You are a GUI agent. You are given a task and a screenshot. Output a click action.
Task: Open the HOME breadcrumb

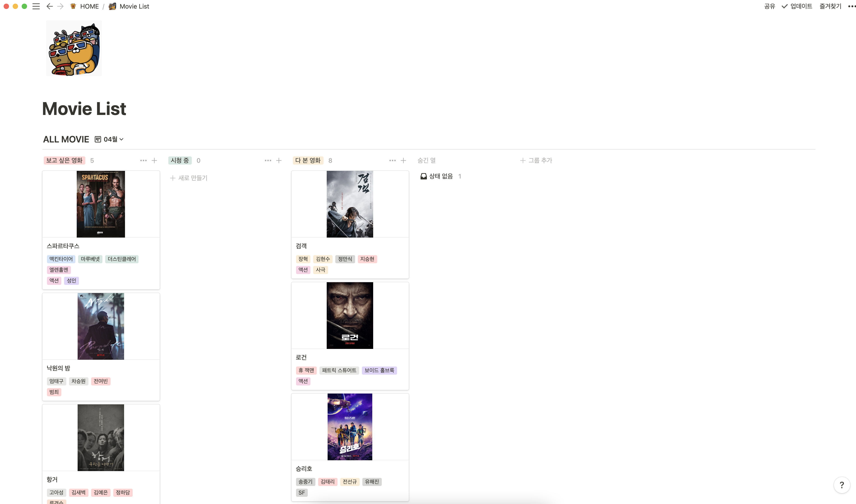[84, 7]
